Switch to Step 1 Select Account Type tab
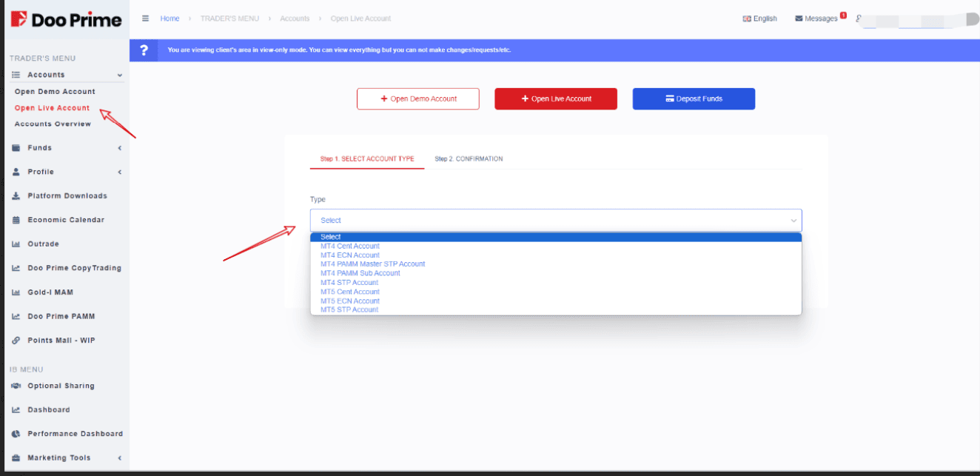This screenshot has width=980, height=476. (367, 158)
